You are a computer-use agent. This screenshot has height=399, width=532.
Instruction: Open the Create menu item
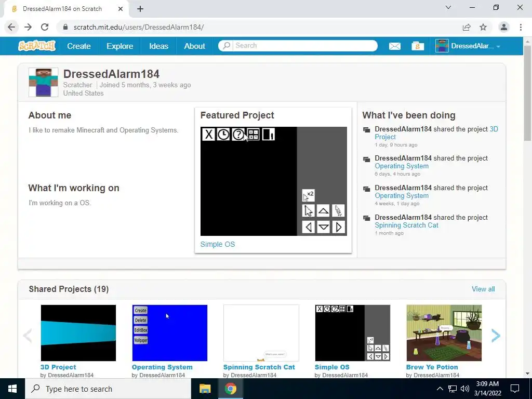79,46
